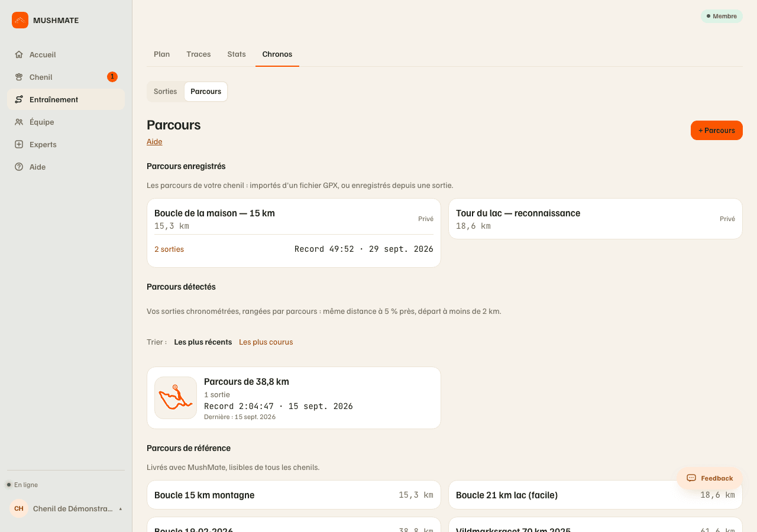Screen dimensions: 757x532
Task: Switch to the Sorties view
Action: (166, 92)
